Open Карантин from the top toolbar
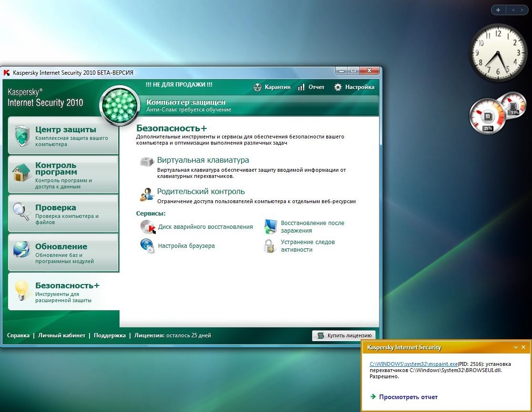The image size is (532, 412). (272, 88)
